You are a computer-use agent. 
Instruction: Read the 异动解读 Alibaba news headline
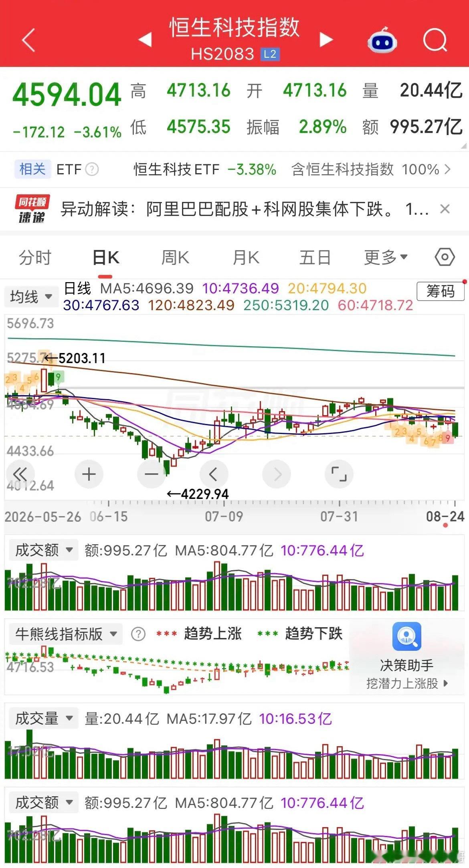pos(245,209)
